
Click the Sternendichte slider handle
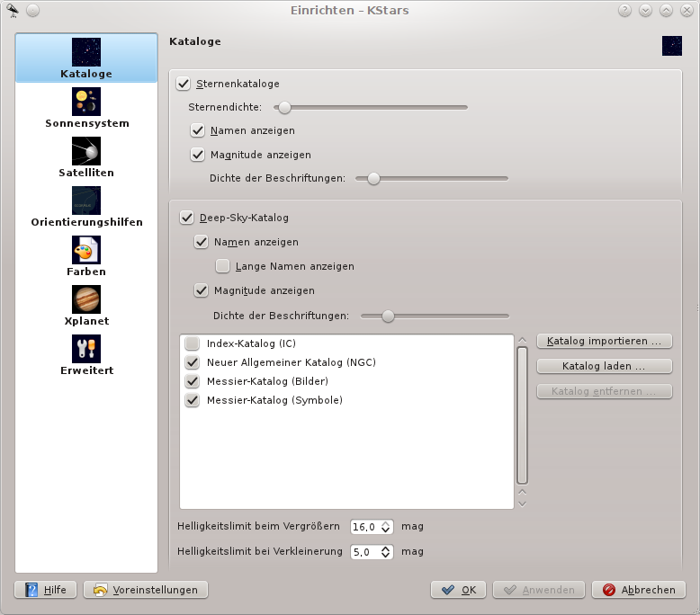click(x=284, y=108)
